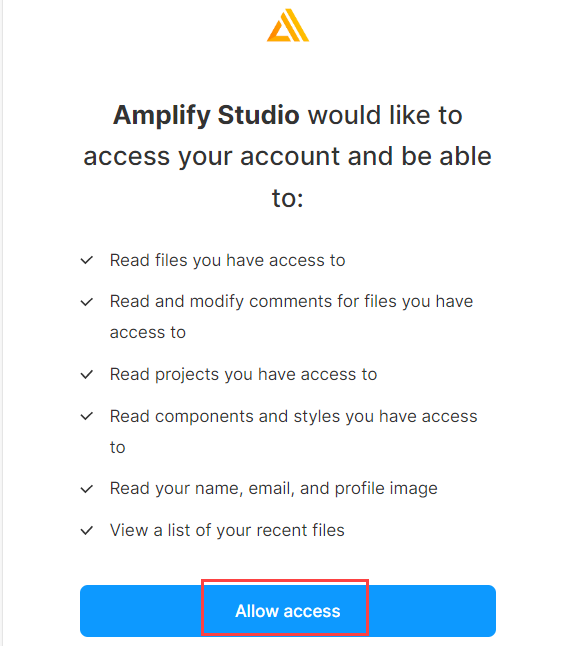Click checkmark beside Read components and styles
Viewport: 571px width, 646px height.
pos(87,416)
